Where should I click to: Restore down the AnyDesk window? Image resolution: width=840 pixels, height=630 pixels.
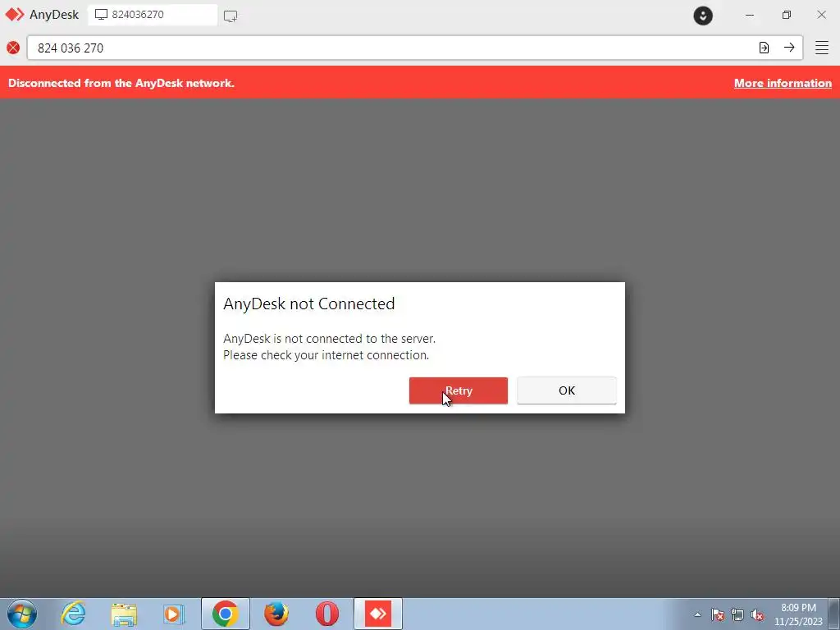tap(786, 15)
